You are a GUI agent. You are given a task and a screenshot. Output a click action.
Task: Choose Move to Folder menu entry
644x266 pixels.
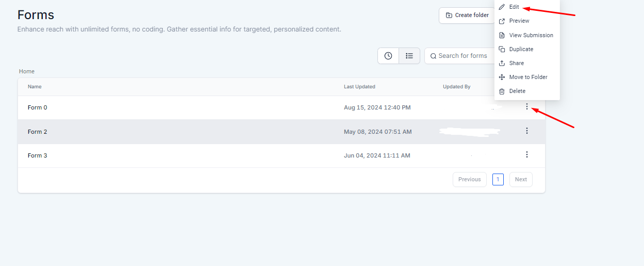(x=528, y=77)
